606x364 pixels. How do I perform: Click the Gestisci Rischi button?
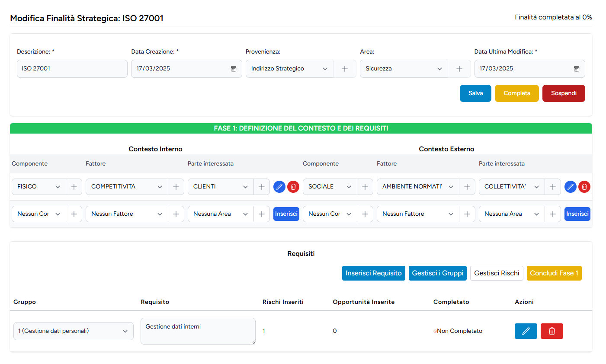click(497, 273)
